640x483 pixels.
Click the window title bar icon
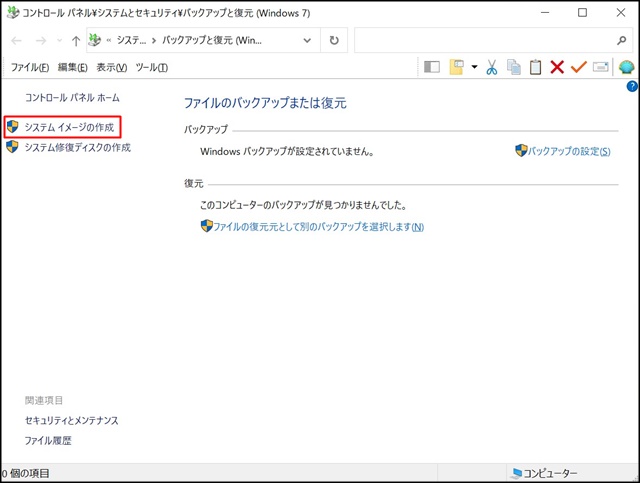[13, 13]
